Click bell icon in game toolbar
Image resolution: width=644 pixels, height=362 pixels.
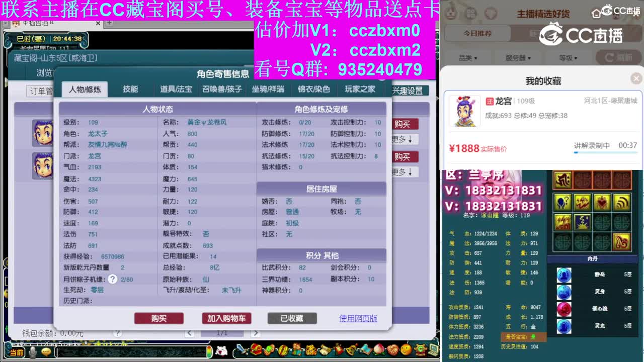click(x=352, y=349)
